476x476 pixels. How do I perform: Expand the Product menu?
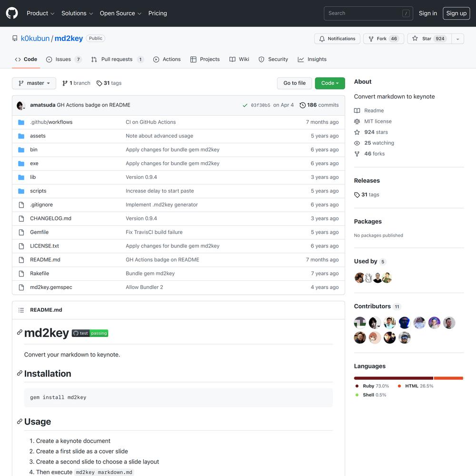[x=40, y=13]
